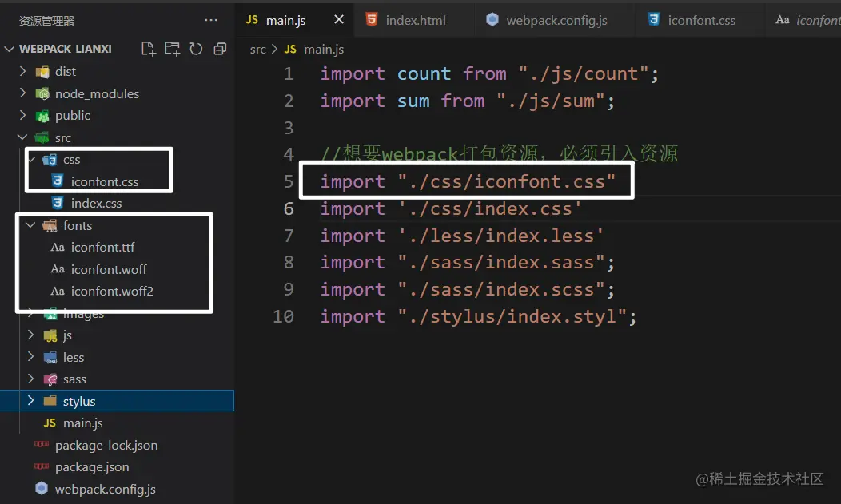The image size is (841, 504).
Task: Expand the node_modules folder chevron
Action: pos(22,93)
